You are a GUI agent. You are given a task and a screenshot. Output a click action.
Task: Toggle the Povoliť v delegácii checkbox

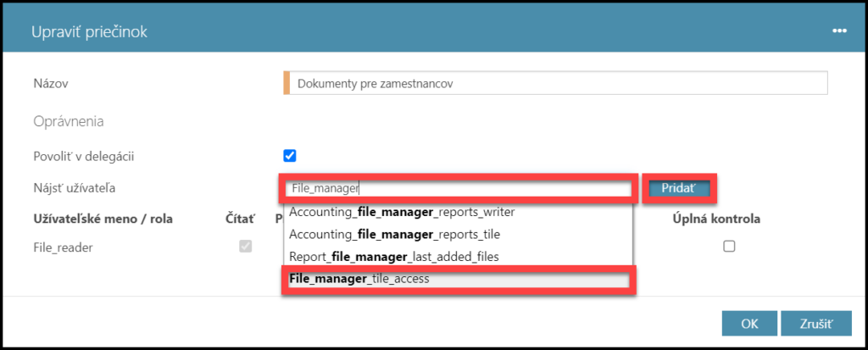(x=290, y=155)
